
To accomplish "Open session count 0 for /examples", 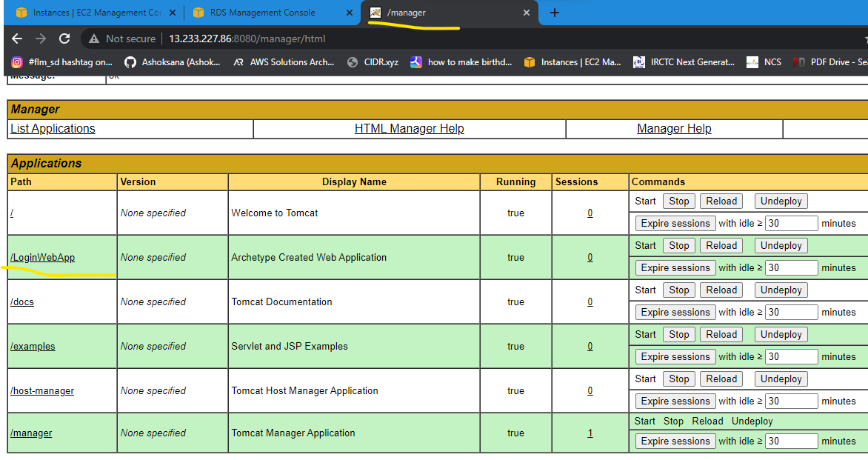I will tap(590, 347).
